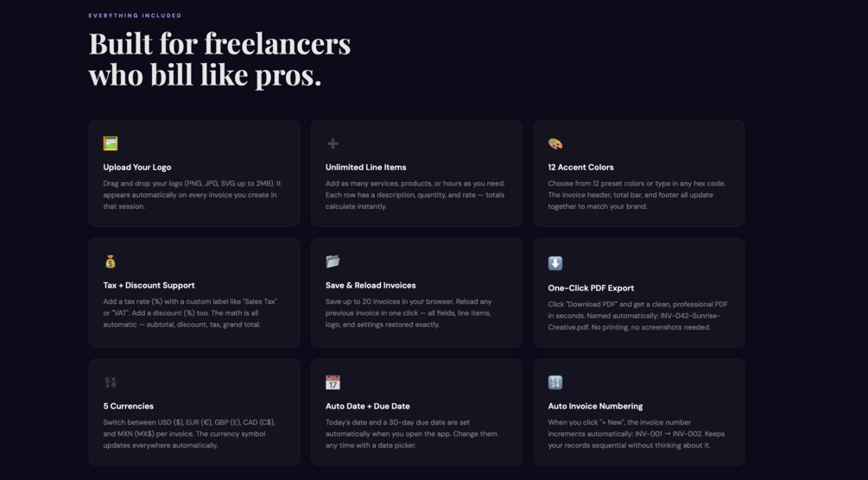
Task: Click the One-Click PDF Export title
Action: coord(591,288)
